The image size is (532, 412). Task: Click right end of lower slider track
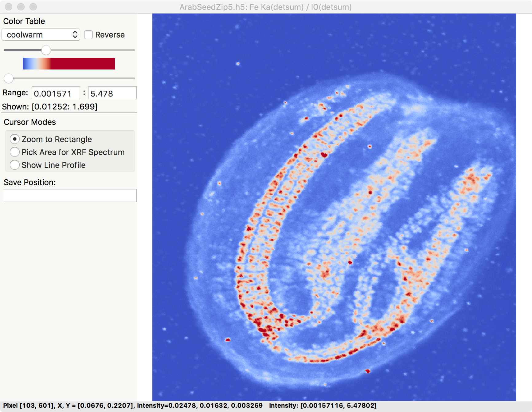(133, 78)
